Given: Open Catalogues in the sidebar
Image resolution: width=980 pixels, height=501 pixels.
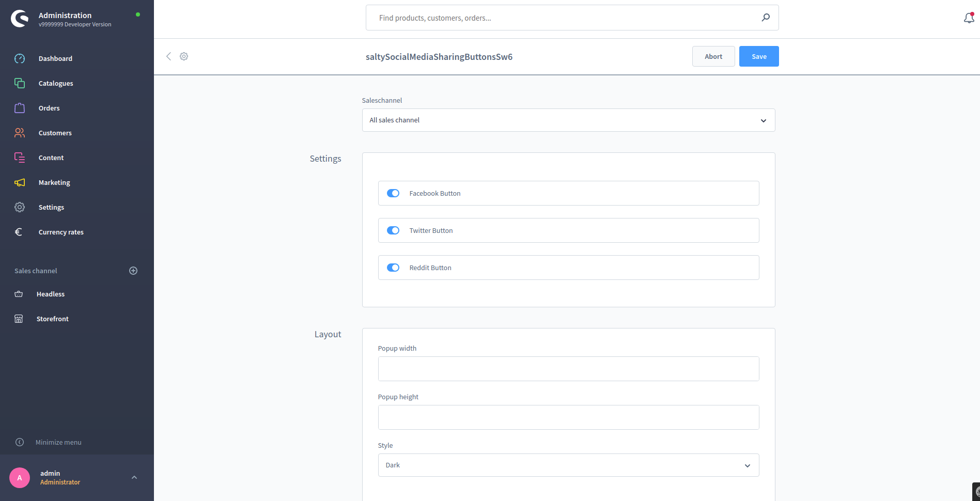Looking at the screenshot, I should pos(56,83).
